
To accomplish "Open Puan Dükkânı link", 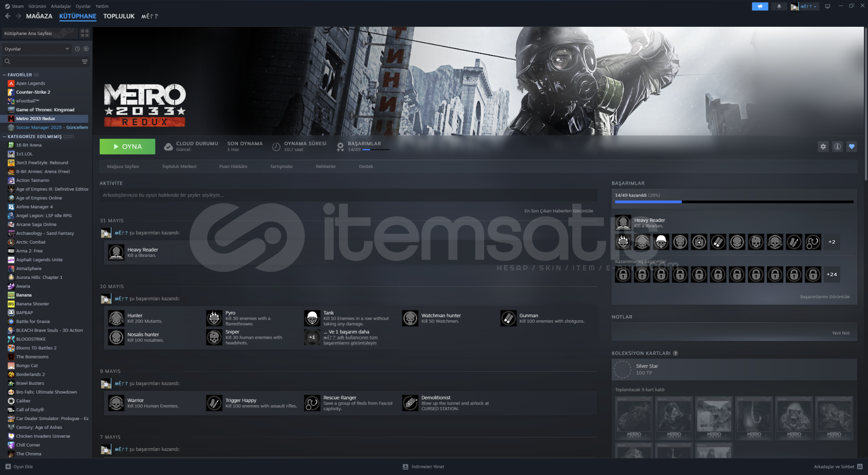I will 233,166.
